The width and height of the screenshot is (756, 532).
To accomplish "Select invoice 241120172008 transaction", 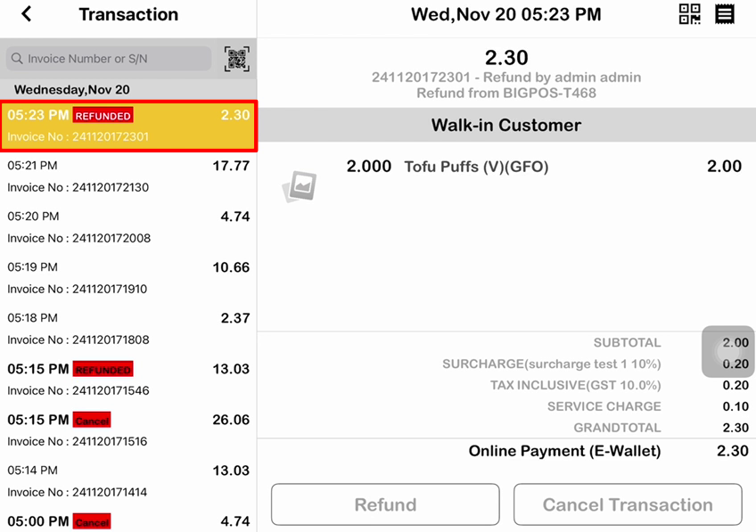I will pos(128,227).
